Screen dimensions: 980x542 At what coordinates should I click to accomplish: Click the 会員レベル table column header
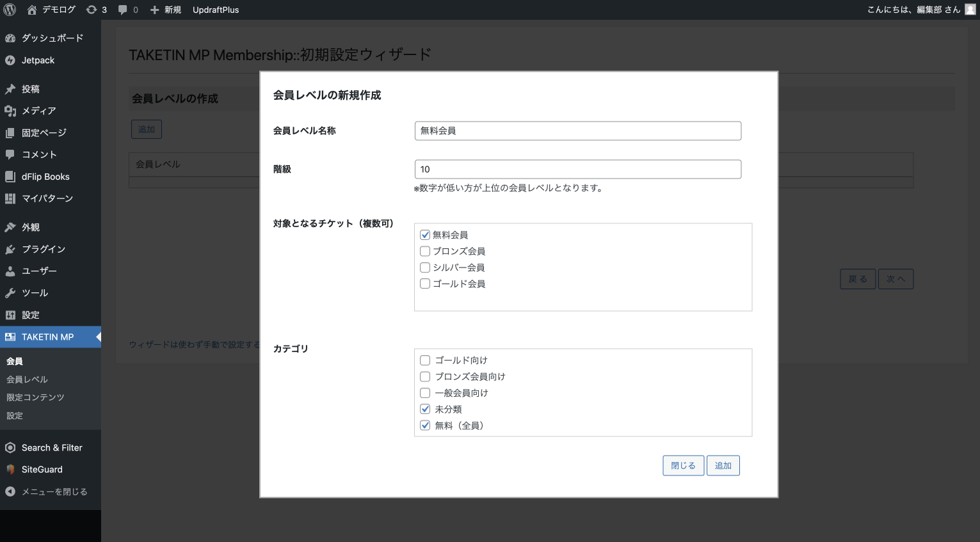[x=158, y=164]
